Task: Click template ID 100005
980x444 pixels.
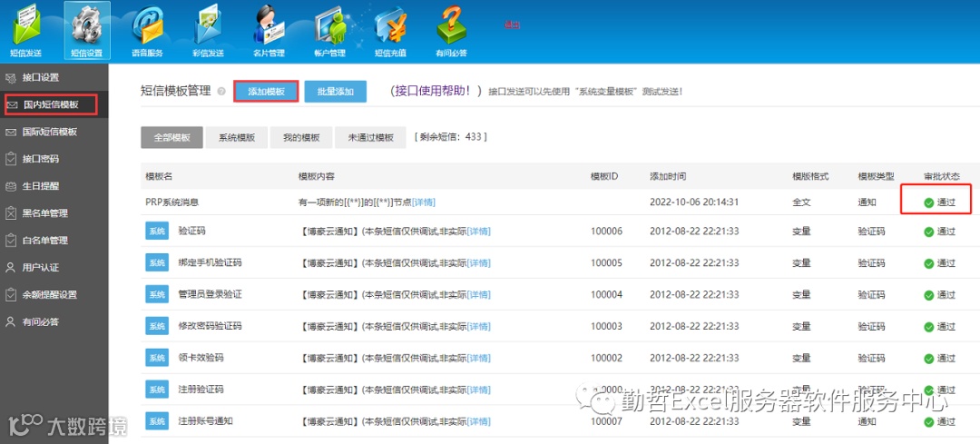Action: pos(606,262)
